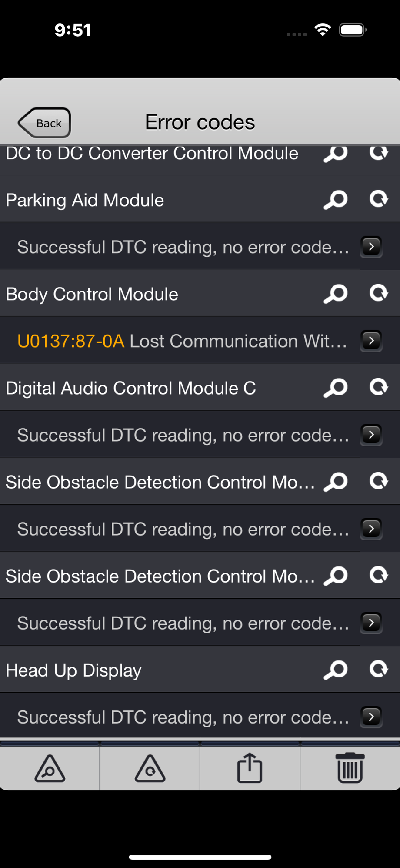Tap triangle search icon in bottom toolbar
This screenshot has height=868, width=400.
50,769
